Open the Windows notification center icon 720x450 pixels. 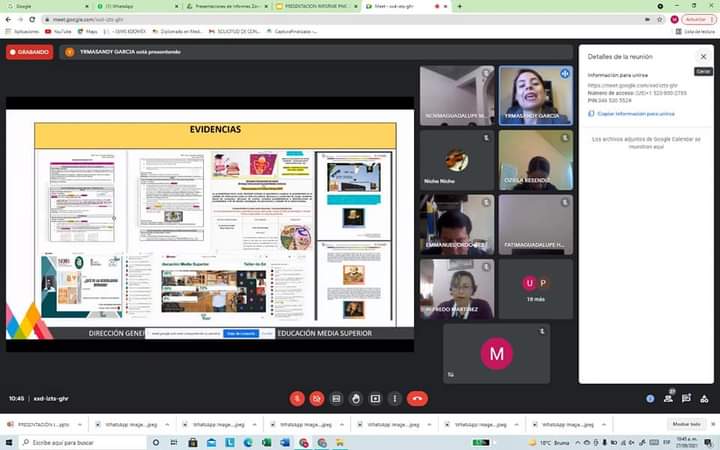pos(708,442)
